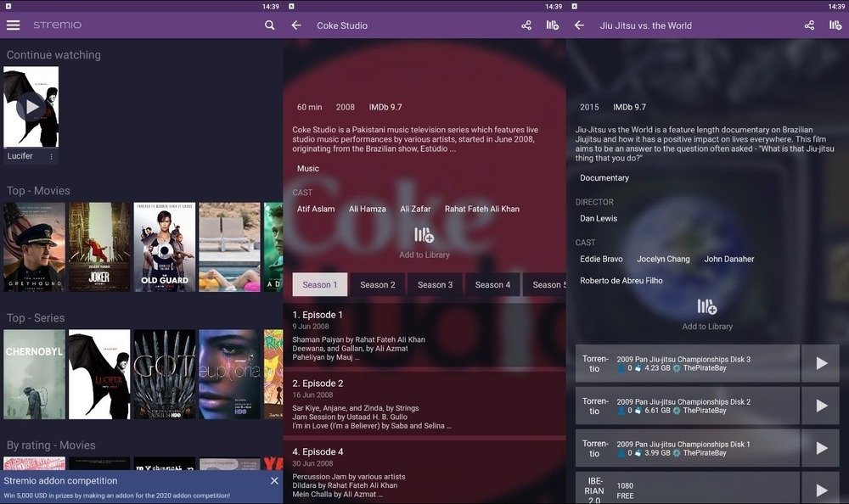Open the Chernobyl series poster

coord(34,374)
